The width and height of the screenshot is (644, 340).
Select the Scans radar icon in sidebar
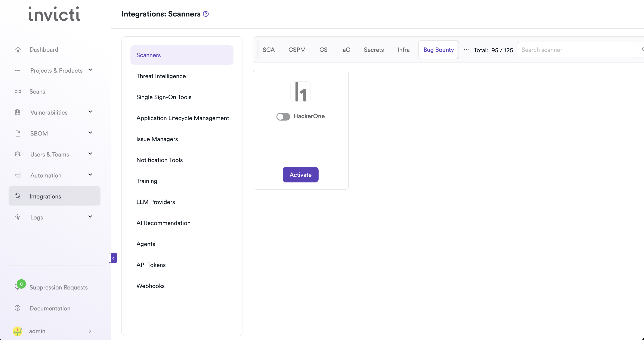point(18,91)
